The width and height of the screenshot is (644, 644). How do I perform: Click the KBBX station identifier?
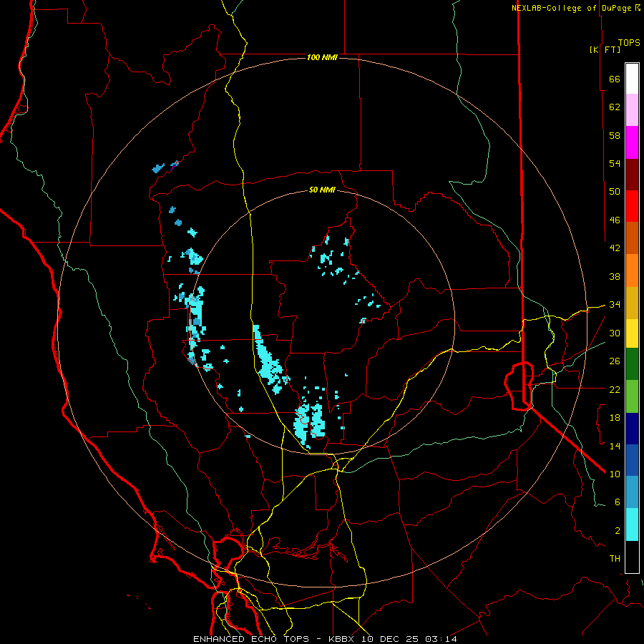[x=343, y=639]
